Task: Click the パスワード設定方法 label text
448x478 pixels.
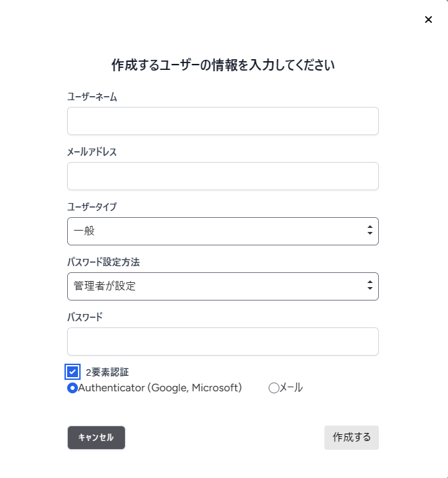Action: (103, 262)
